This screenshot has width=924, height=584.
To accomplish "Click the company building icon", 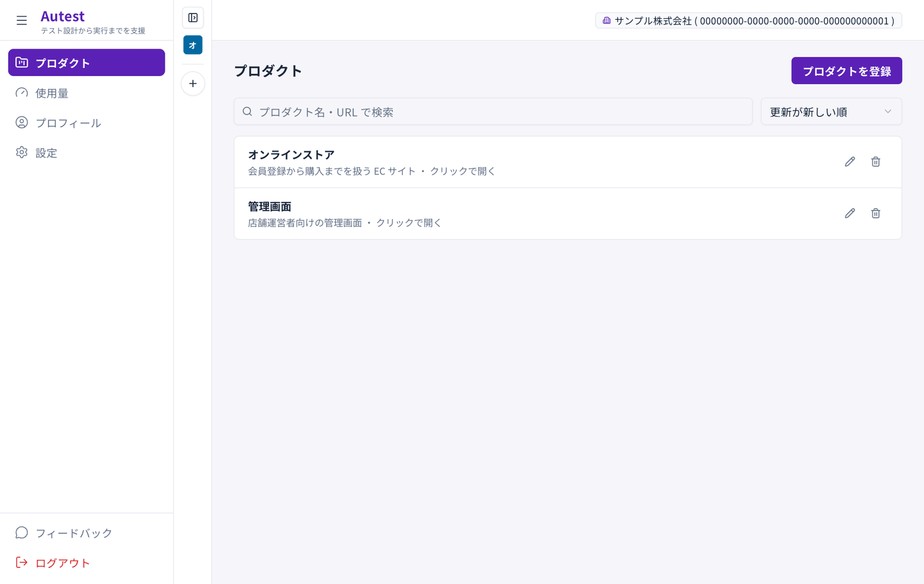I will [606, 20].
